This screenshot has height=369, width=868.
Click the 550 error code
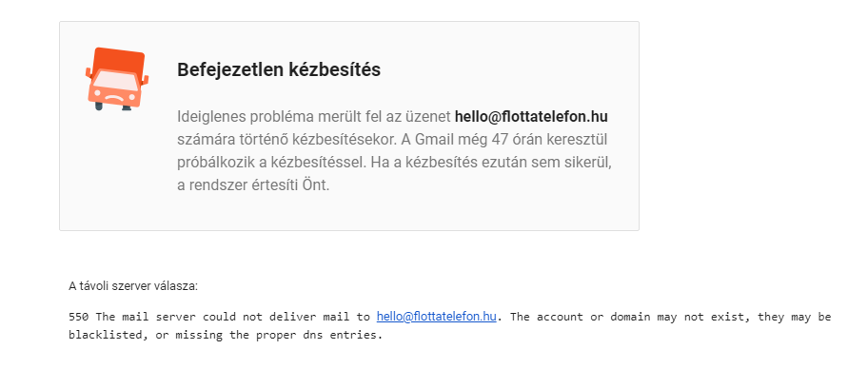79,317
